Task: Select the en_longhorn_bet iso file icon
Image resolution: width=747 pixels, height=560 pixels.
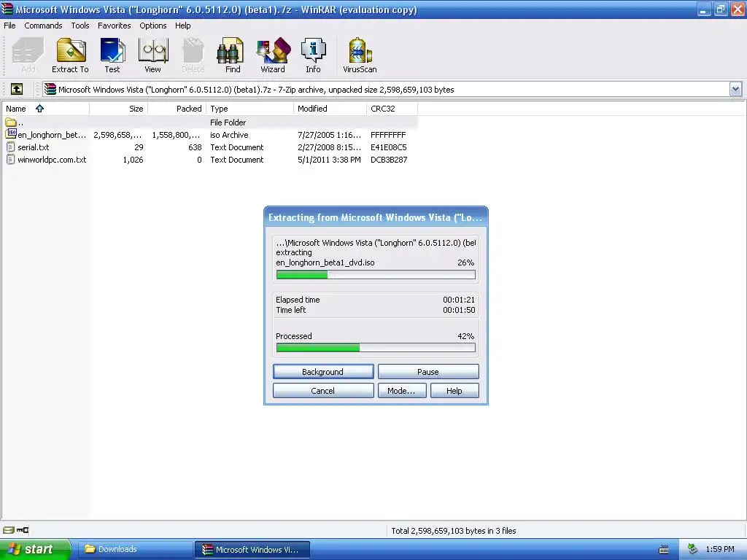Action: point(11,134)
